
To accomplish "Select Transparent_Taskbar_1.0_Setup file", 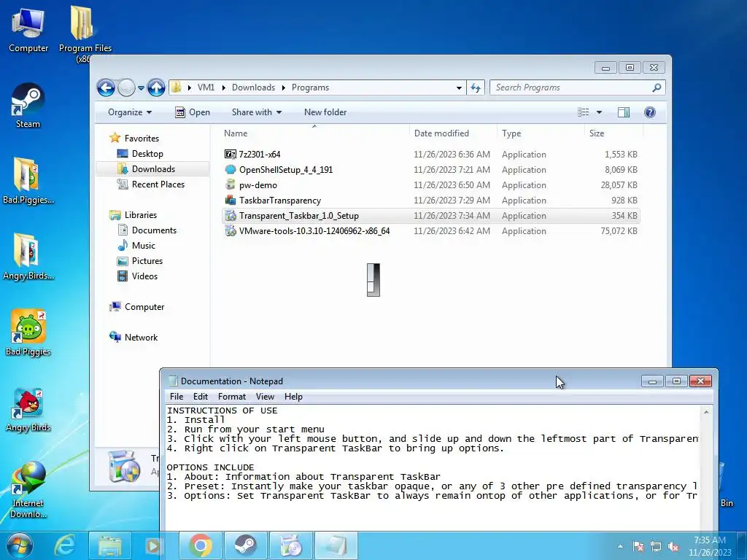I will coord(430,216).
